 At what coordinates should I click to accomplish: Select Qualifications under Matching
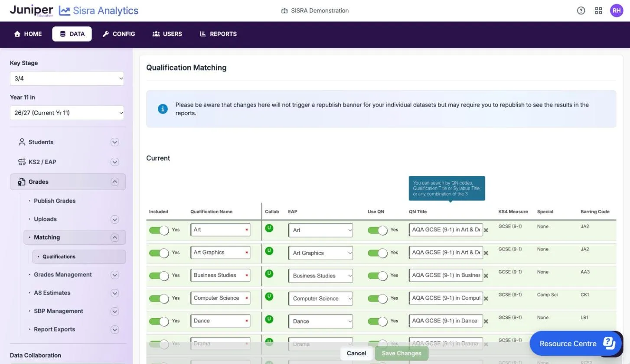(79, 257)
